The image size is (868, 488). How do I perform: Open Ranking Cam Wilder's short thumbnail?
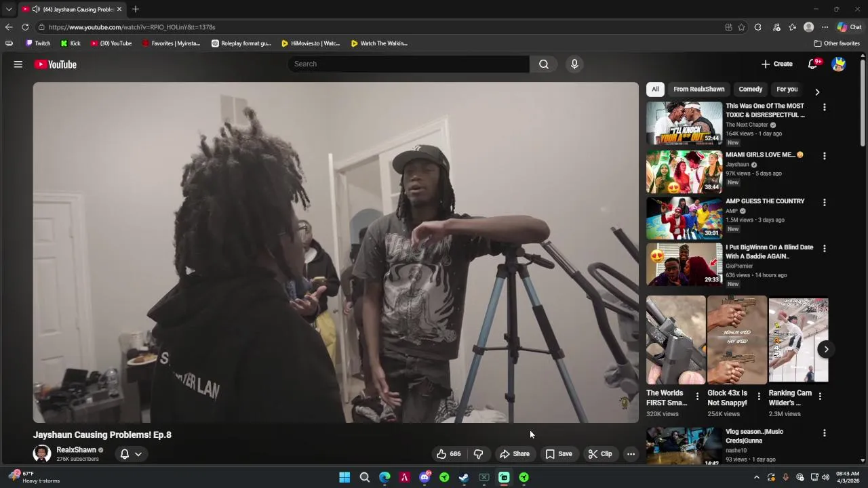798,340
